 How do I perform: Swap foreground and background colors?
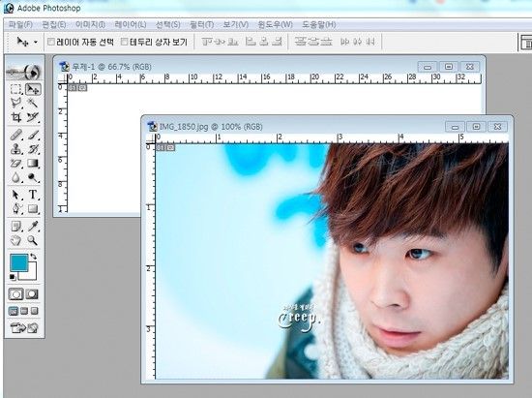click(33, 257)
